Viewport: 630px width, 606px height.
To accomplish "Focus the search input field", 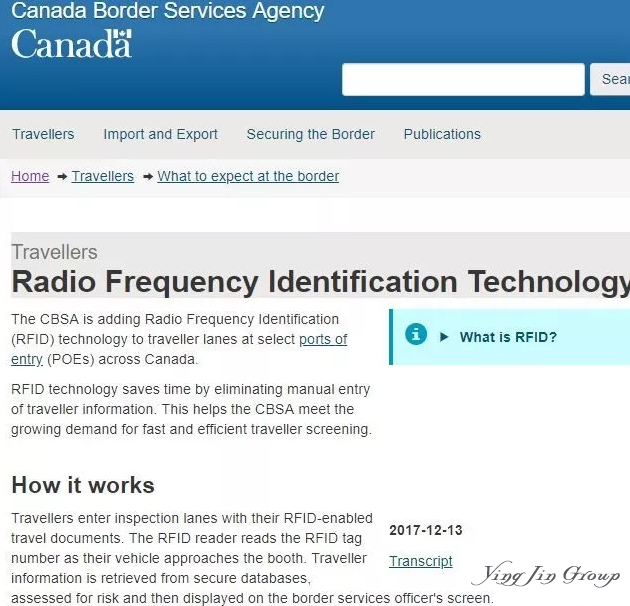I will pyautogui.click(x=463, y=79).
